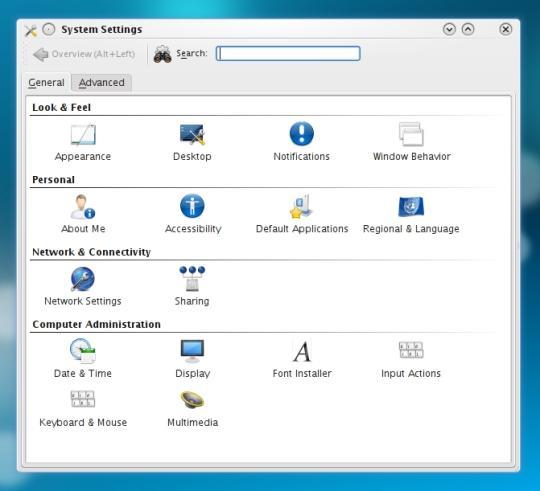Open the Display monitor icon
The width and height of the screenshot is (540, 491).
click(x=192, y=351)
